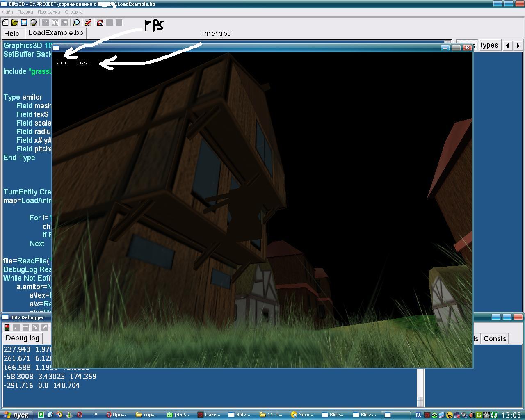Click the Home icon in toolbar
Screen dimensions: 525x420
tap(100, 23)
